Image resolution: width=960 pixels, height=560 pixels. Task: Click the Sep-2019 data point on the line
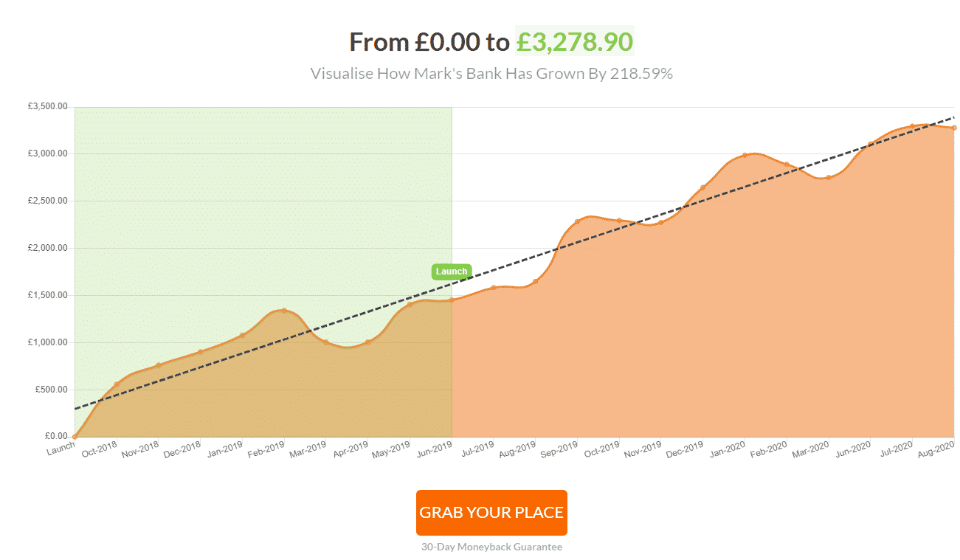(x=577, y=221)
